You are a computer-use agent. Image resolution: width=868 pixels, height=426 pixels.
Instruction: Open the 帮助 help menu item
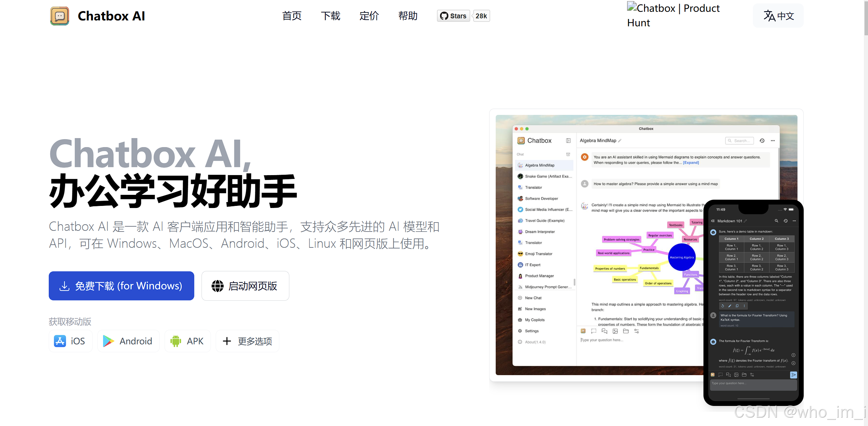(x=408, y=16)
